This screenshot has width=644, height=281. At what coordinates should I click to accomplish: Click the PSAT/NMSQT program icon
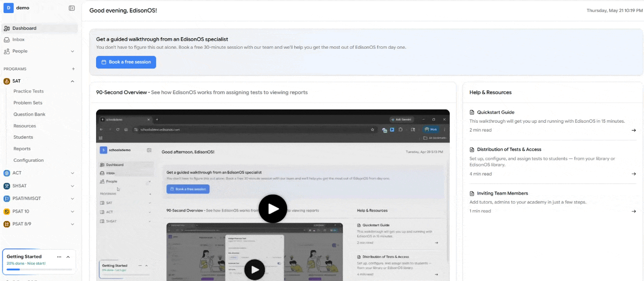click(7, 199)
